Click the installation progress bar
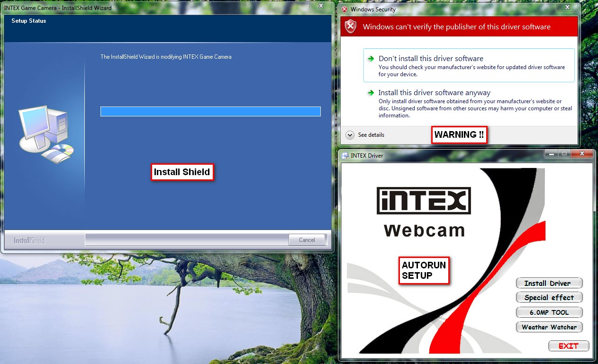Image resolution: width=598 pixels, height=364 pixels. tap(210, 111)
